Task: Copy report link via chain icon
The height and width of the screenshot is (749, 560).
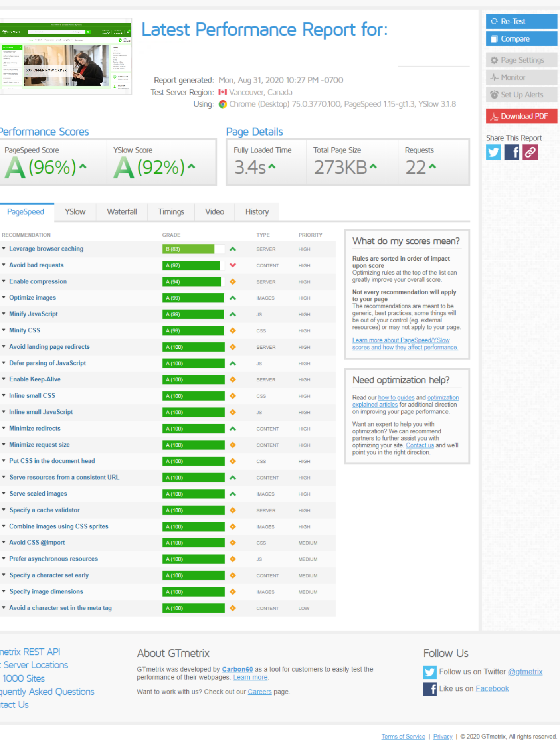Action: [530, 152]
